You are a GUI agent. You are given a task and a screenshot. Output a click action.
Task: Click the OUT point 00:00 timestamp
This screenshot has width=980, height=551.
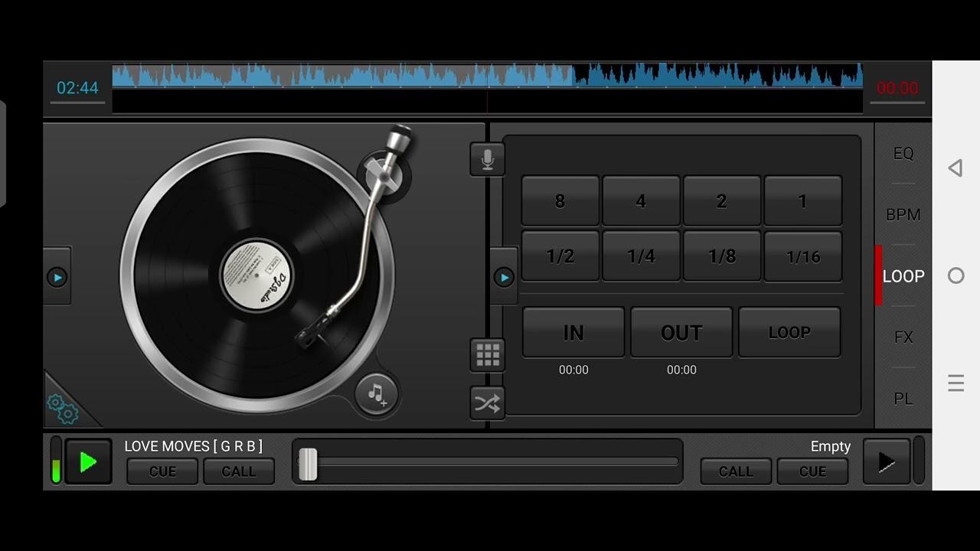point(681,370)
